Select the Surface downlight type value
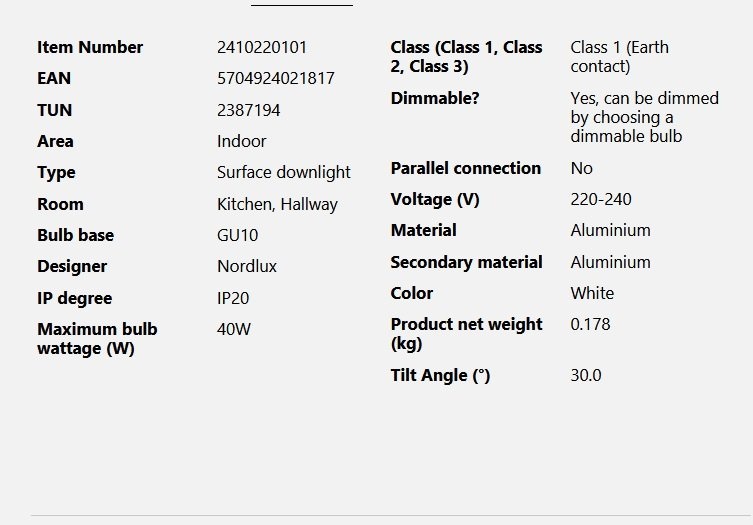753x525 pixels. [x=284, y=172]
